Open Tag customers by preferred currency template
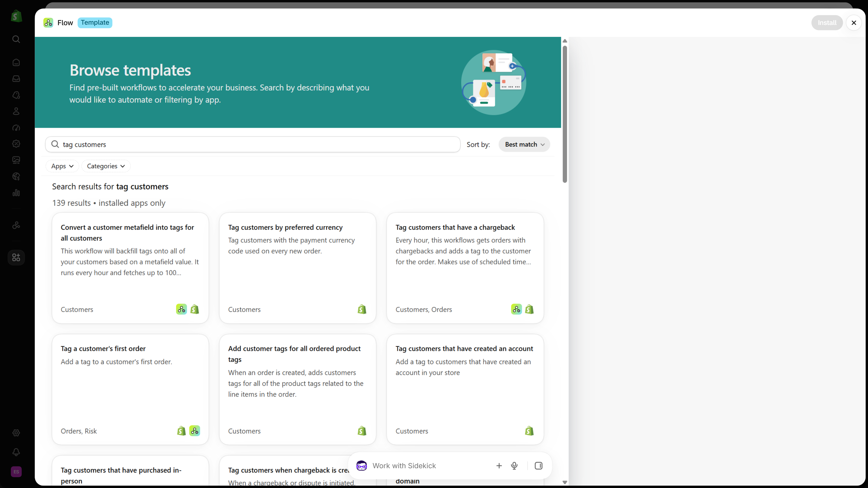 (x=298, y=268)
